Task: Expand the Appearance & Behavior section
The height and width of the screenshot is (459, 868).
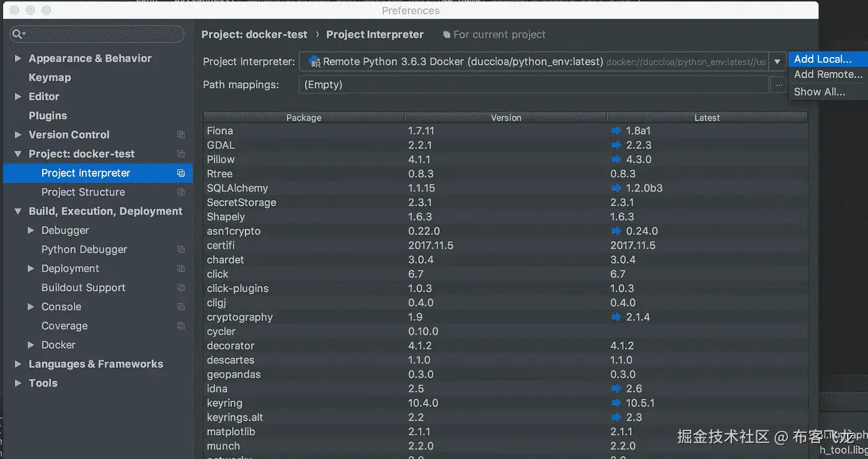Action: (x=18, y=58)
